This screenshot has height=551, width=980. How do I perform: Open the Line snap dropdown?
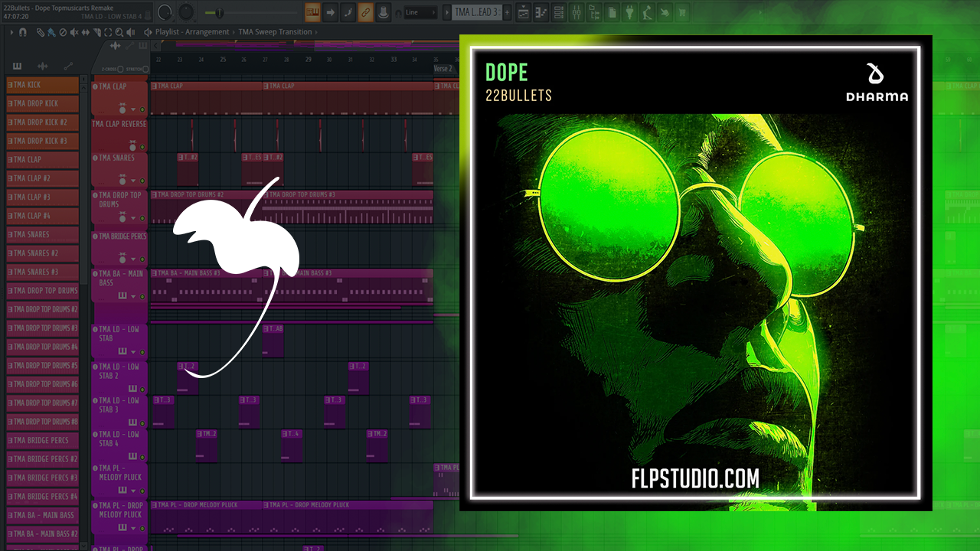420,12
